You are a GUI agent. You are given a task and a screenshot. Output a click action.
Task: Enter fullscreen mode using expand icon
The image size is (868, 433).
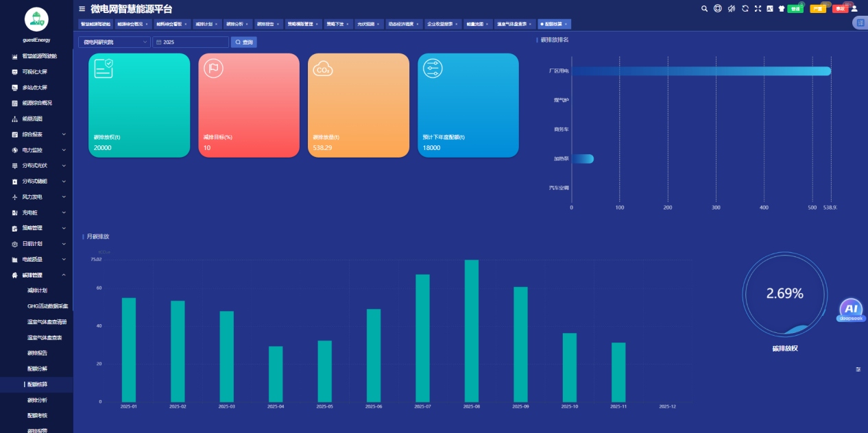pyautogui.click(x=758, y=9)
